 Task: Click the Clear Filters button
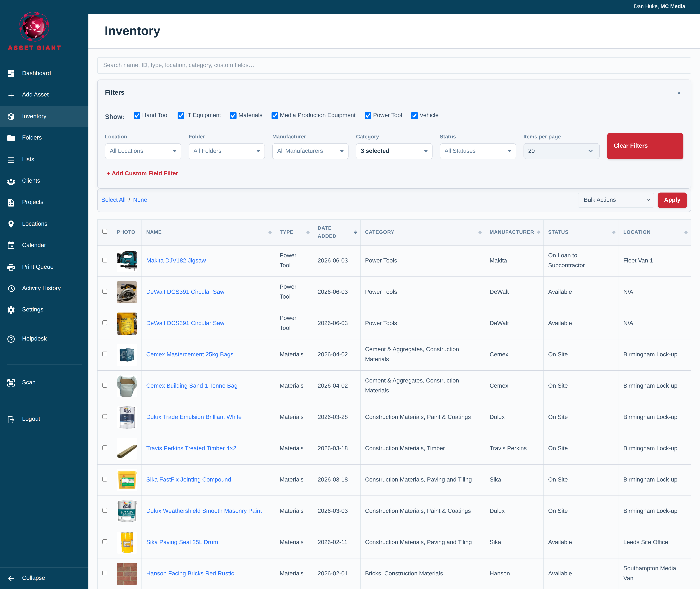[645, 146]
